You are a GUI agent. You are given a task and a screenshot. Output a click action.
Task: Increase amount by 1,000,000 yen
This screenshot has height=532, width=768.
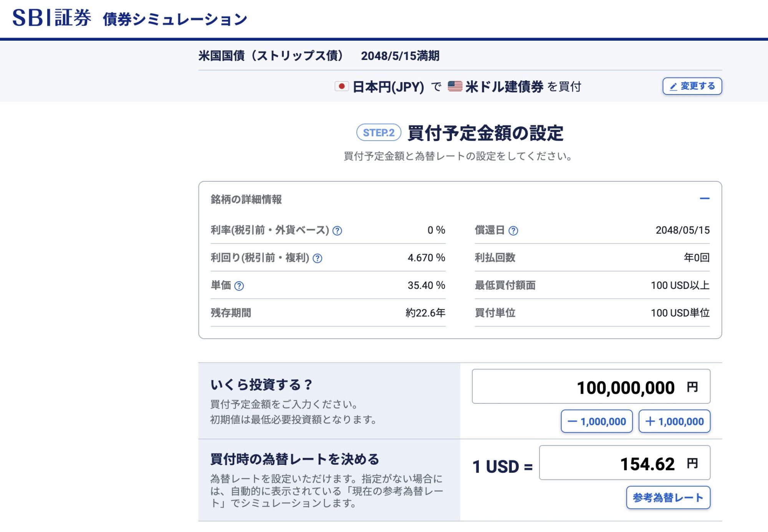click(x=674, y=421)
